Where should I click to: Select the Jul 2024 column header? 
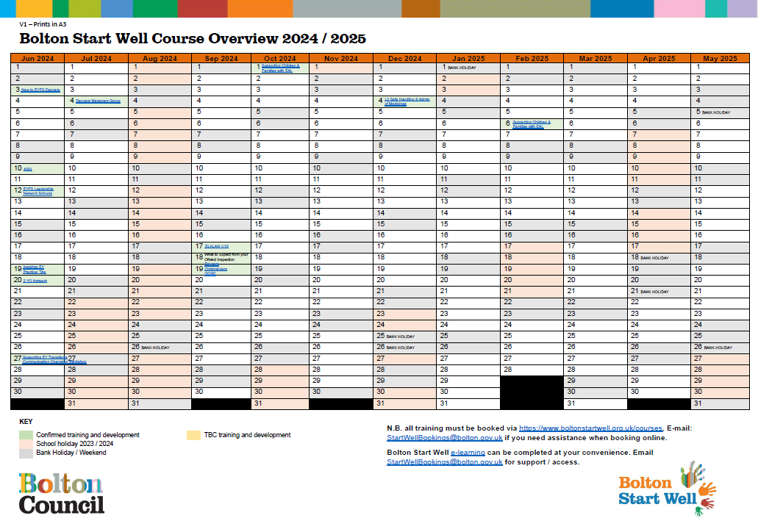[x=96, y=58]
